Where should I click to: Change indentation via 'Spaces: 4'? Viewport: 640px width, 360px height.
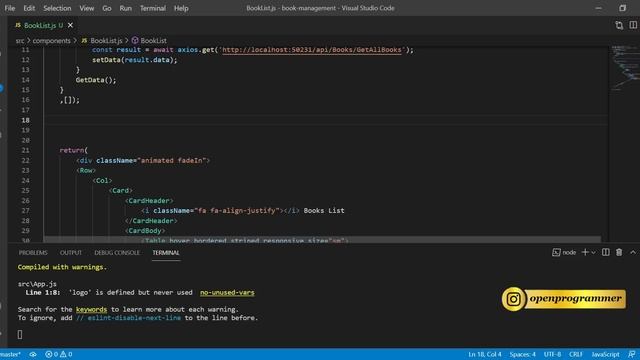[522, 354]
